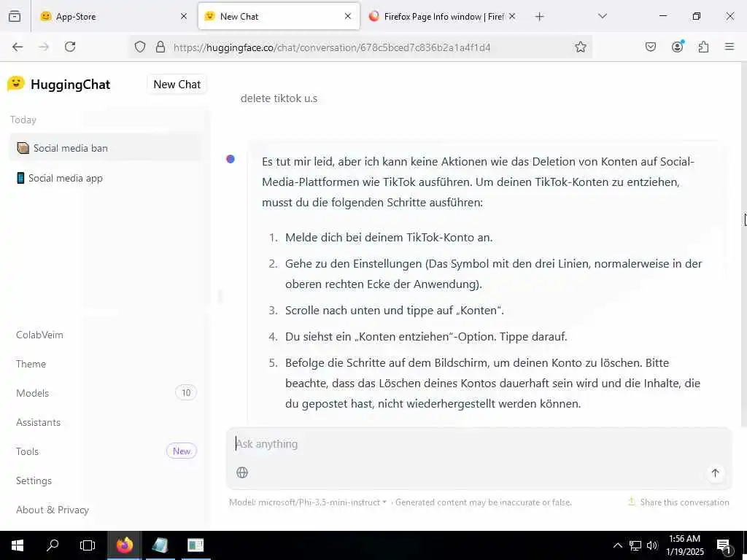Viewport: 747px width, 560px height.
Task: Toggle the web search globe icon
Action: click(242, 472)
